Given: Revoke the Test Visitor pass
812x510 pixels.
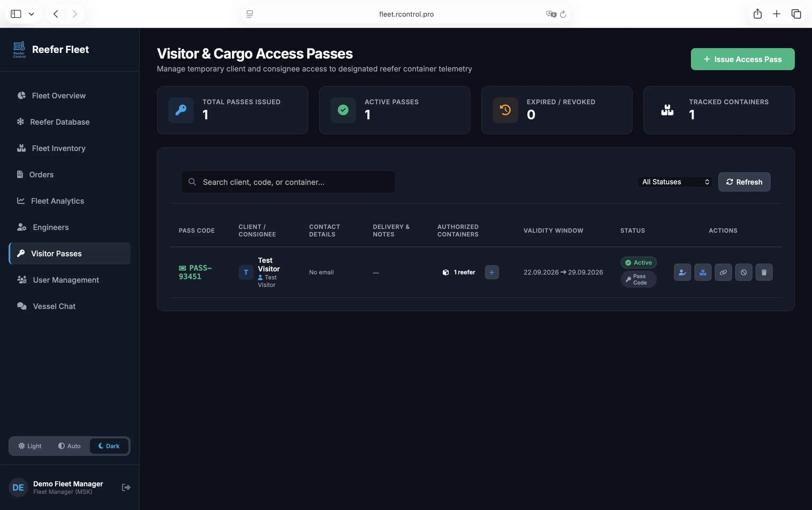Looking at the screenshot, I should [744, 272].
